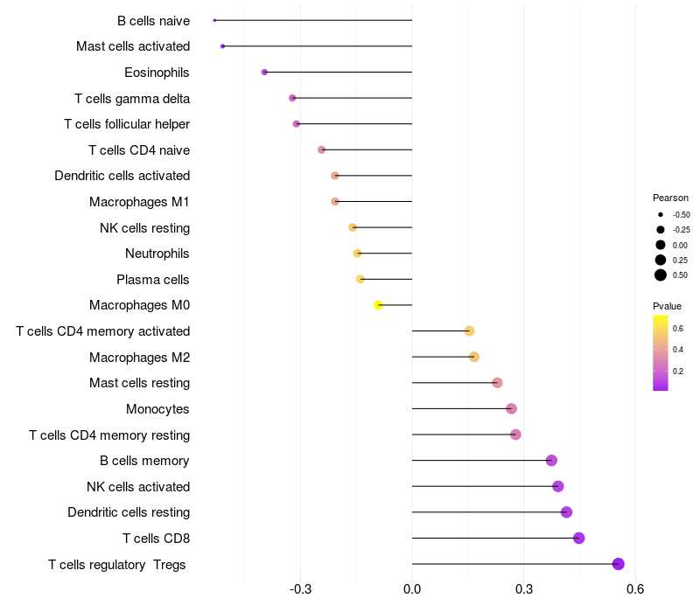Click the Macrophages M2 orange dot

[x=474, y=357]
